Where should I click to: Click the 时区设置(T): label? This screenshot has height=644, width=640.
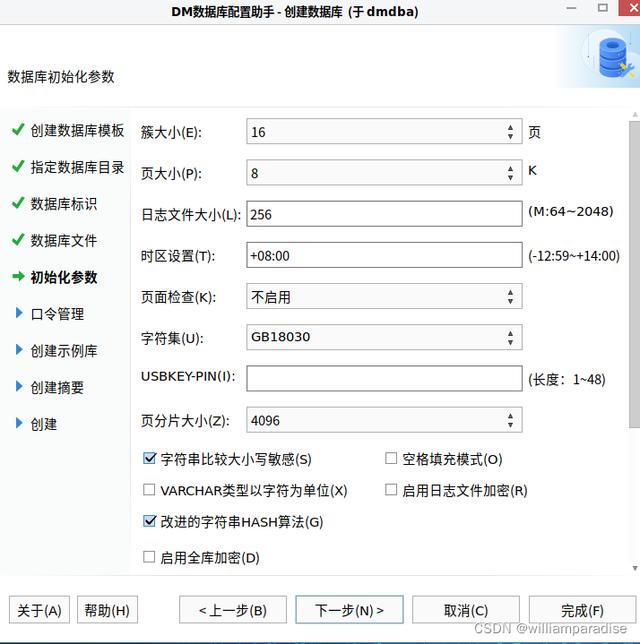click(x=178, y=256)
